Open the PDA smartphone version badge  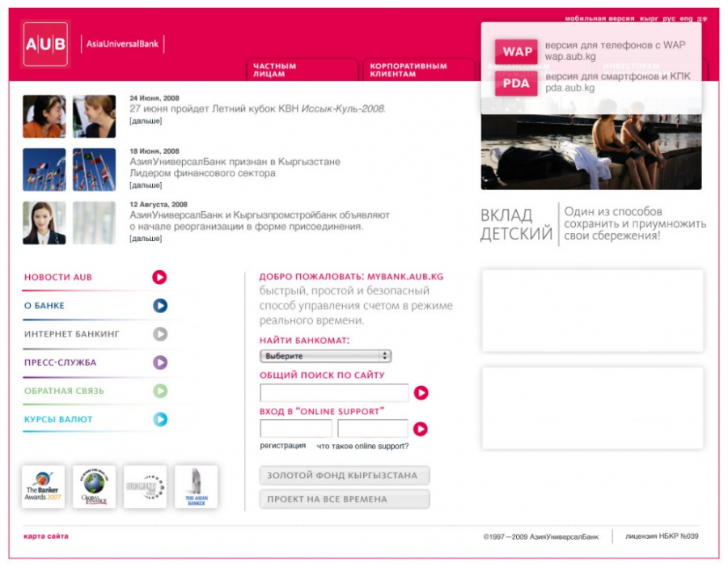(x=517, y=83)
